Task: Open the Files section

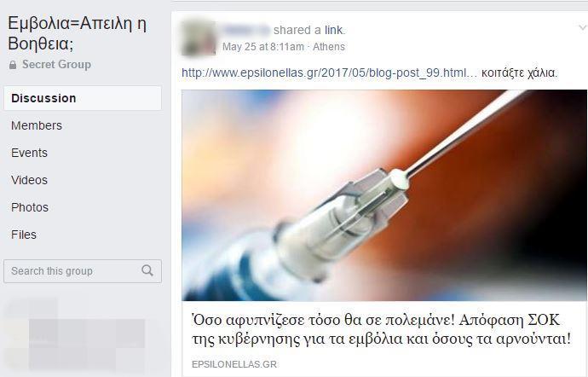Action: (x=24, y=235)
